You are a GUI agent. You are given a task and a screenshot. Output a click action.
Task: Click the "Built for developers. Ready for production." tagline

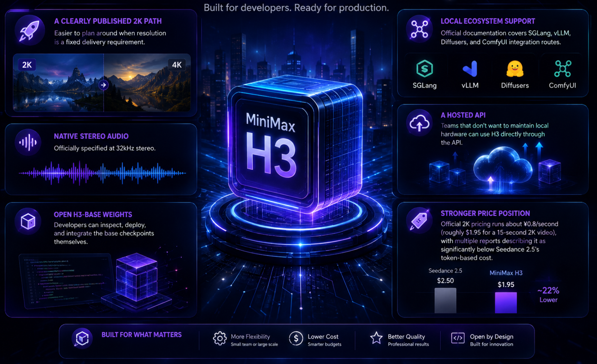pyautogui.click(x=296, y=8)
